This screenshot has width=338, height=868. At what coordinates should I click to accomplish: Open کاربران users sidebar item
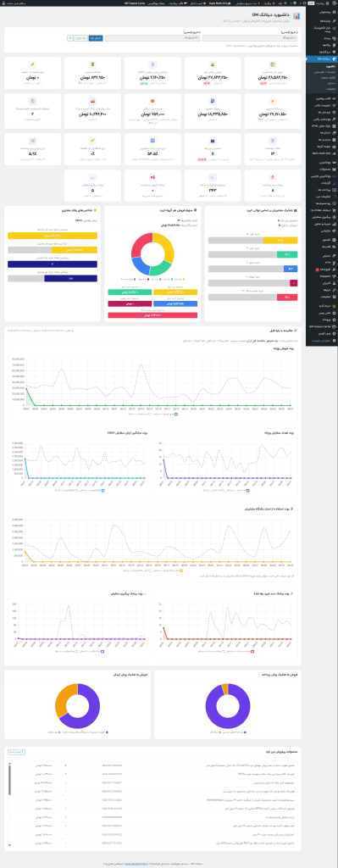coord(321,283)
